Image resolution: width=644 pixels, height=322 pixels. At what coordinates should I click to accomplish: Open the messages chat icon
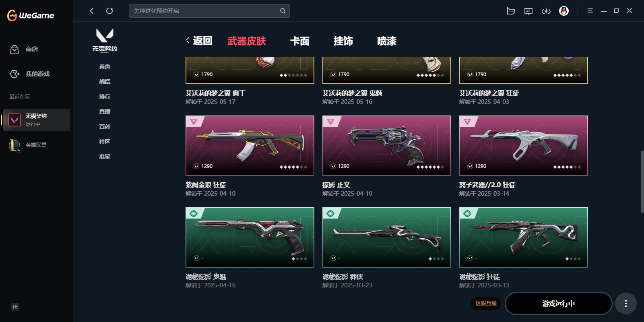[x=528, y=11]
